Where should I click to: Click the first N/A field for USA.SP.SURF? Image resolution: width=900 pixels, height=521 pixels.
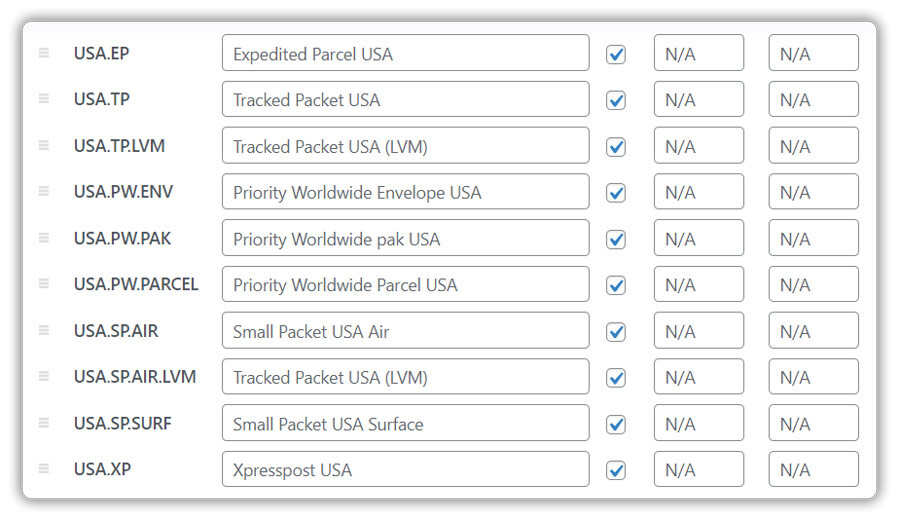coord(699,423)
